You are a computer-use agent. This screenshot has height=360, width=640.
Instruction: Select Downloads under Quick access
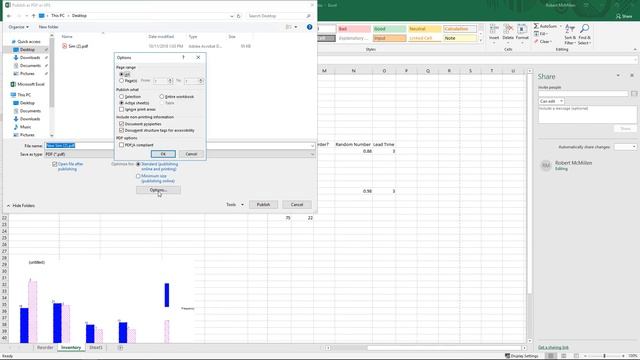(x=29, y=58)
